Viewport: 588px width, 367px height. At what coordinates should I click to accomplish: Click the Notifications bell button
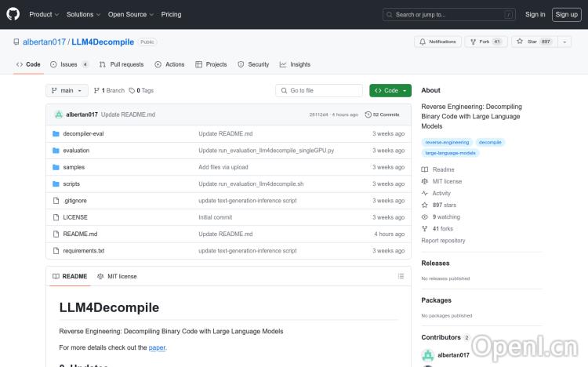[437, 42]
